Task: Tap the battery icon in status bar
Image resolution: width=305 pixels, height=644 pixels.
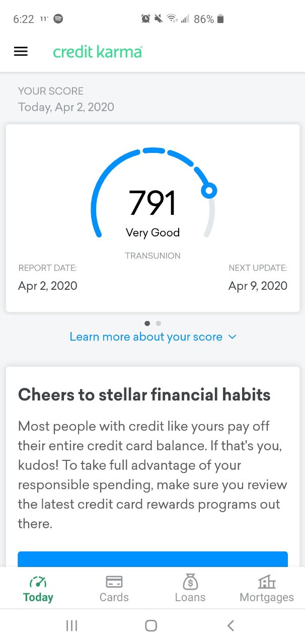Action: (220, 19)
